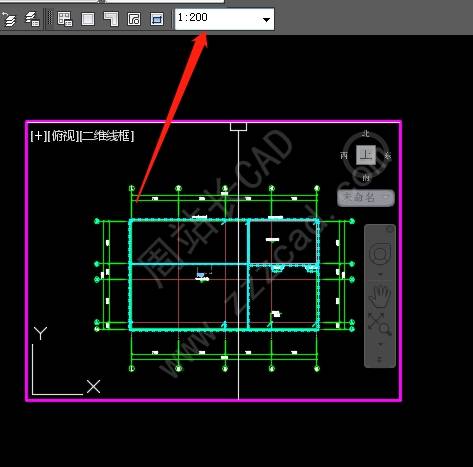
Task: Click the Convert Object to Viewport icon
Action: click(134, 19)
